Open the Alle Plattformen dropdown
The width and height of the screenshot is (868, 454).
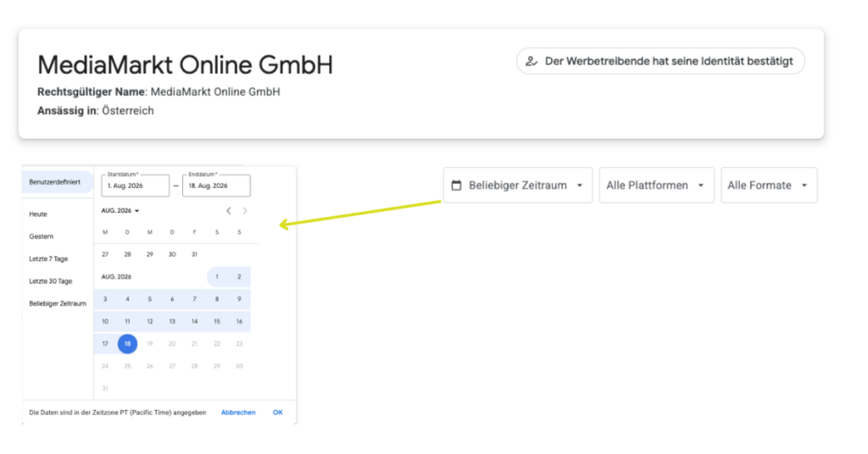[x=657, y=185]
